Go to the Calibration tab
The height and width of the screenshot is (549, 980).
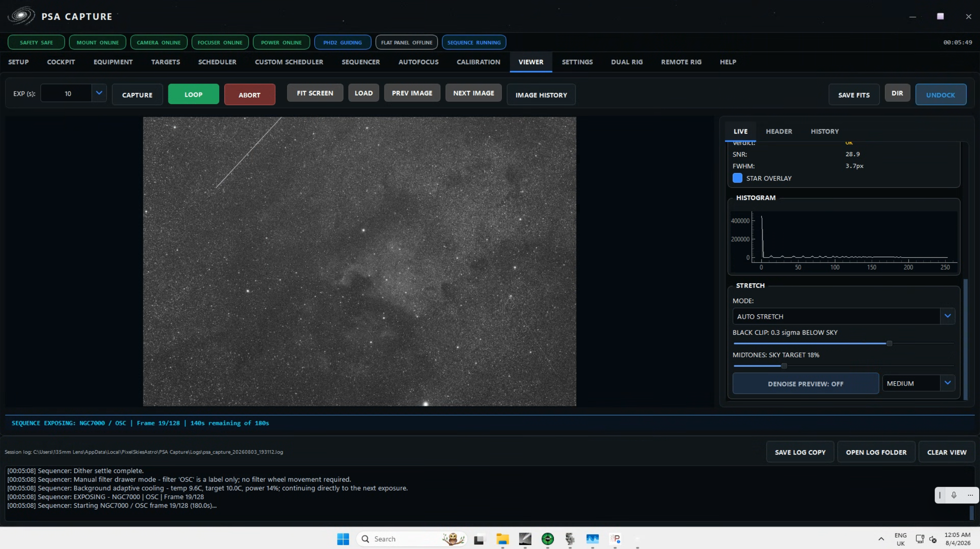[x=478, y=62]
